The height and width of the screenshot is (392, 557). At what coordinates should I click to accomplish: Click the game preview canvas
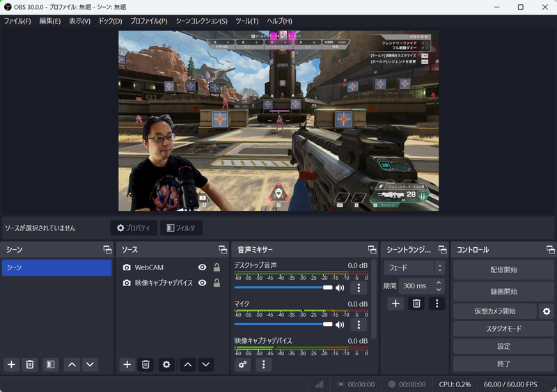[x=278, y=121]
